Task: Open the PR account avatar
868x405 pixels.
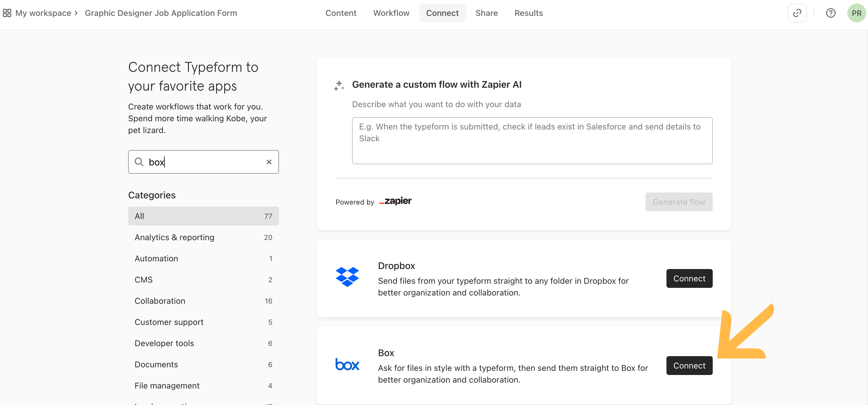Action: coord(856,13)
